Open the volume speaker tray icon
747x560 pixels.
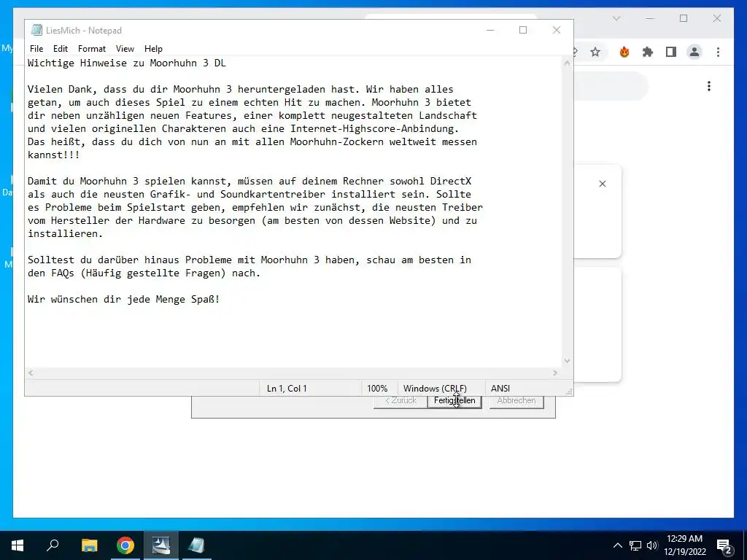pos(651,545)
